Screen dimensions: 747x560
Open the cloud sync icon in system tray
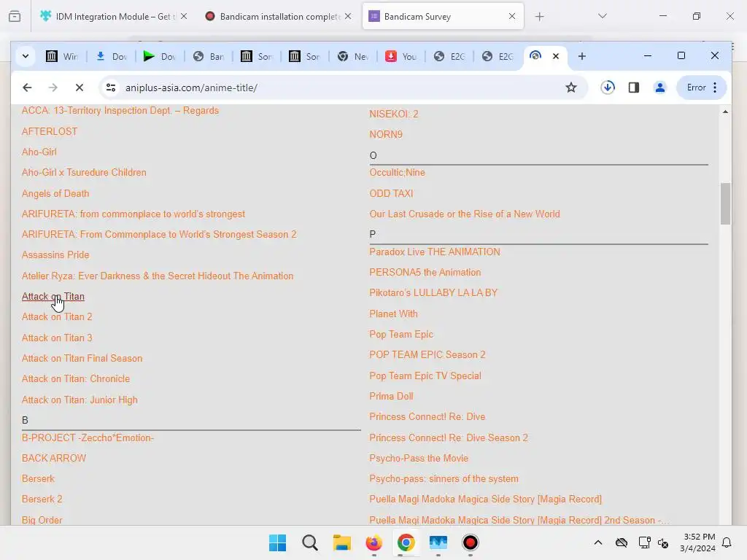click(622, 542)
